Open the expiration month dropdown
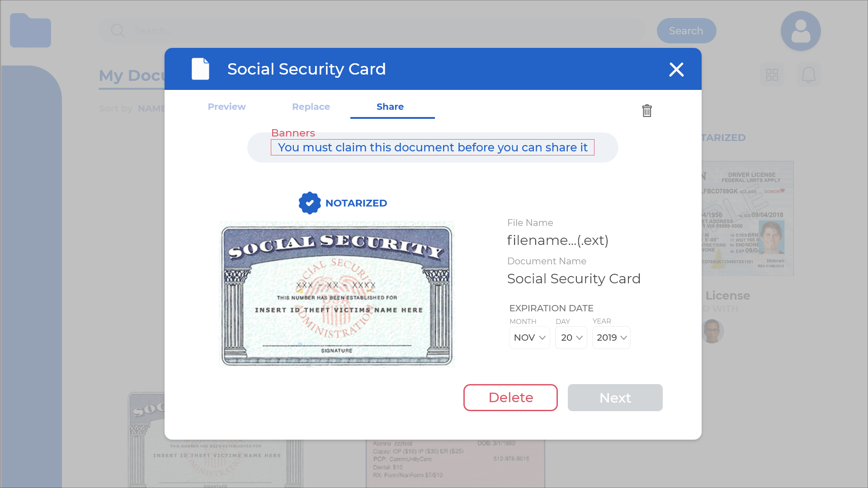 coord(529,338)
